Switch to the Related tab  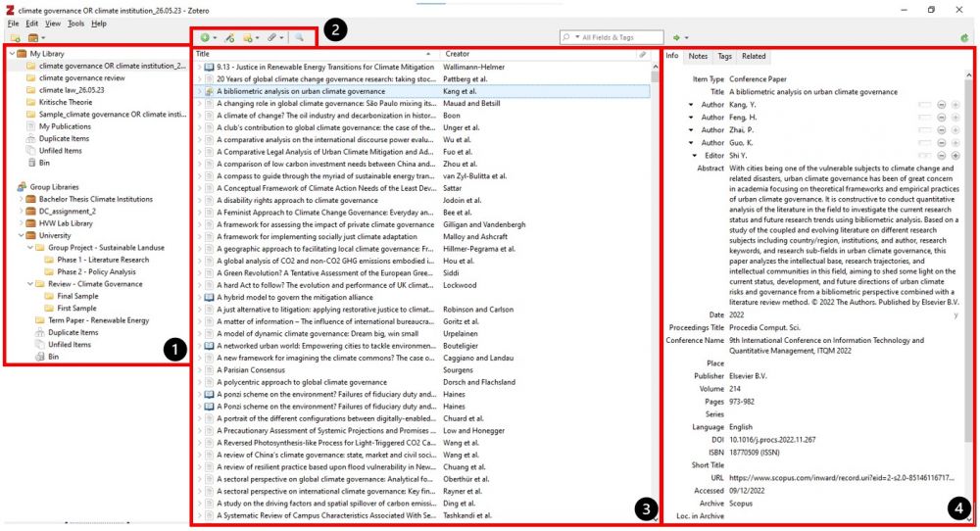click(x=753, y=56)
